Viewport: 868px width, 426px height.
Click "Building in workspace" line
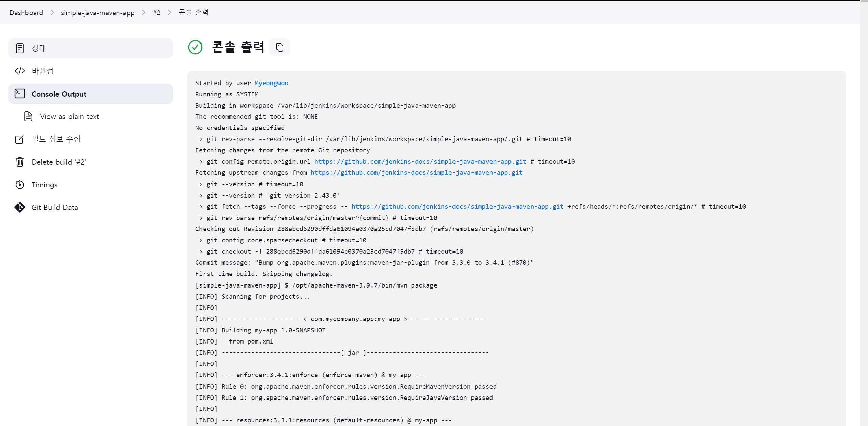point(325,106)
